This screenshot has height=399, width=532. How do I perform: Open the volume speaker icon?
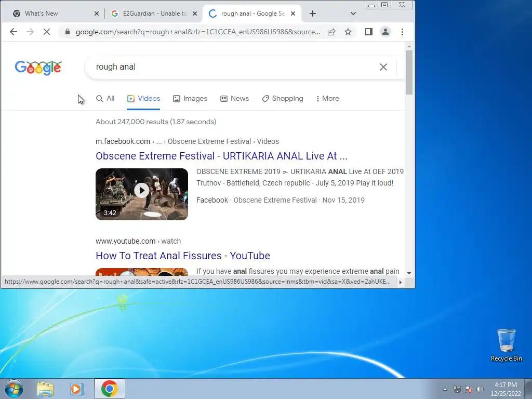480,389
